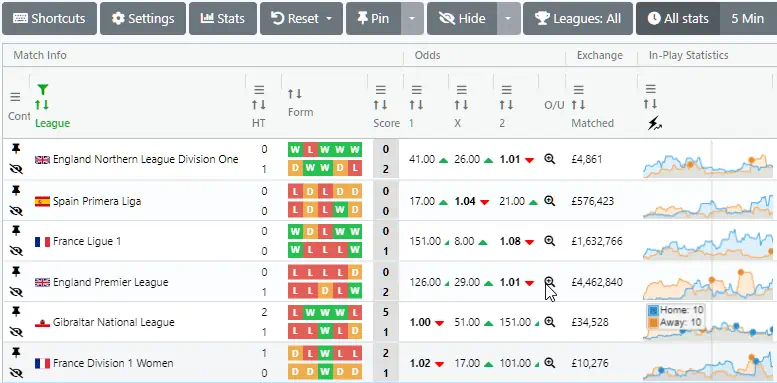This screenshot has height=383, width=777.
Task: Click the England Premier League league name
Action: tap(111, 282)
